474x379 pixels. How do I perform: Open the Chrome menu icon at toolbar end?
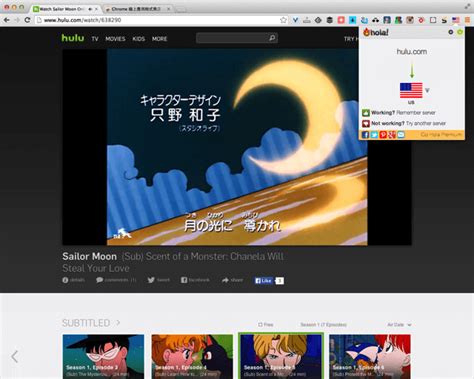pos(467,20)
